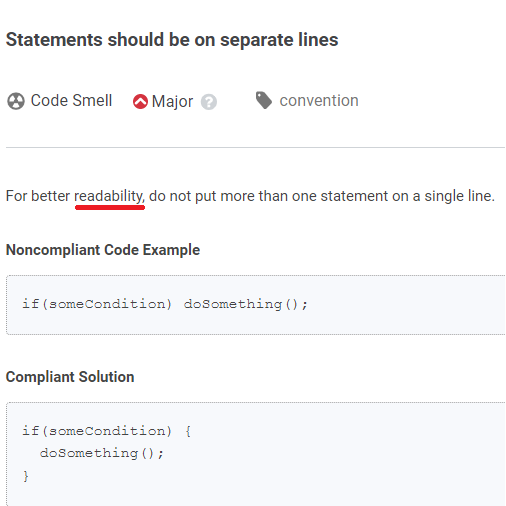Click the gray tag icon

[x=264, y=100]
